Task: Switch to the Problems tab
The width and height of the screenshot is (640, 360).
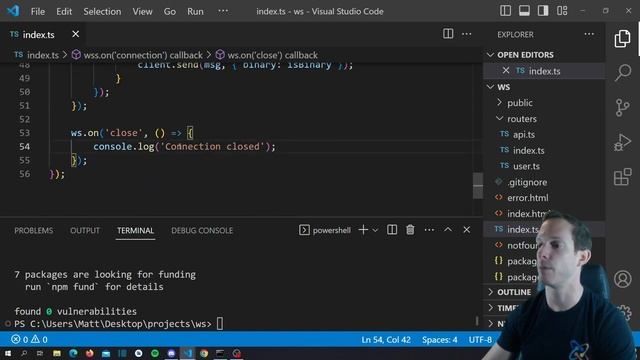Action: tap(33, 230)
